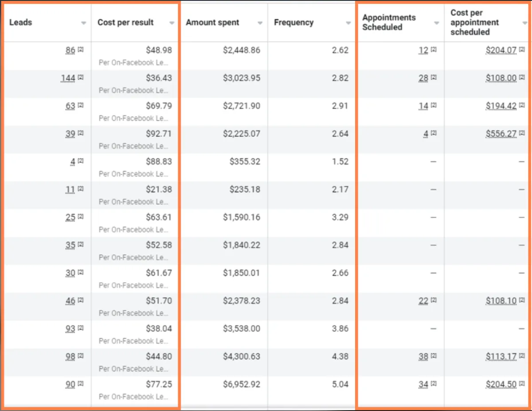Click the 34 appointments scheduled value

(423, 384)
